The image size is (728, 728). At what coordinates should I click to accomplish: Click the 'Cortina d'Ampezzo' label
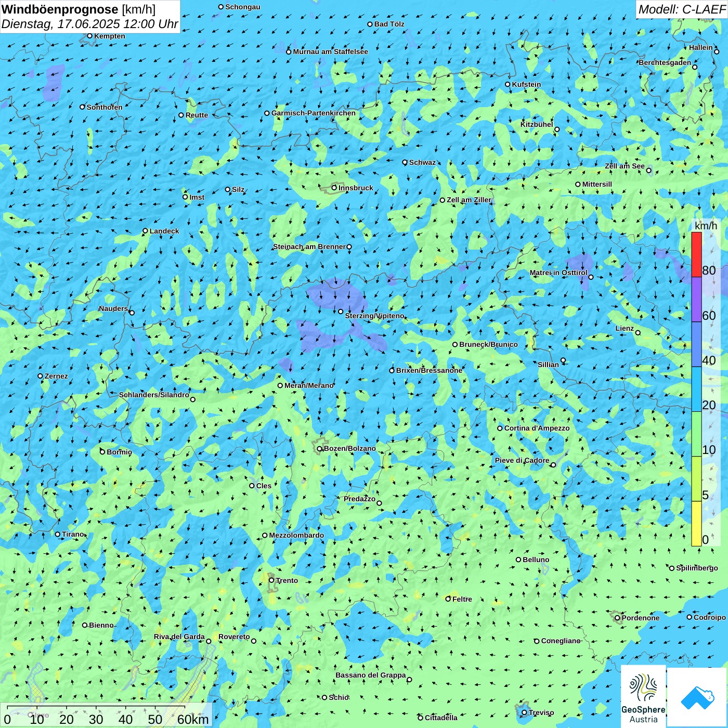pos(537,428)
